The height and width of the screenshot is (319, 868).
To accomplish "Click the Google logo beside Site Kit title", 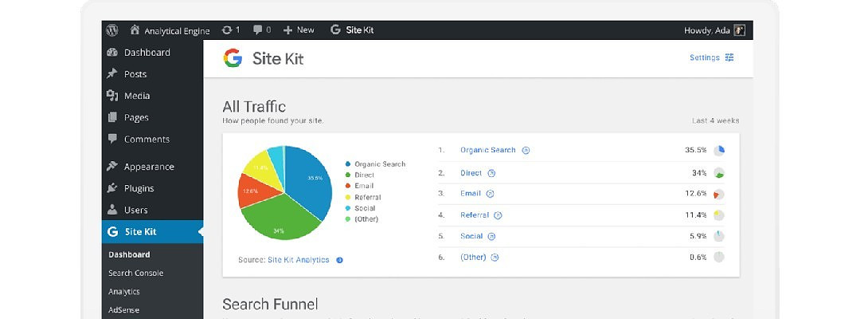I will 233,58.
